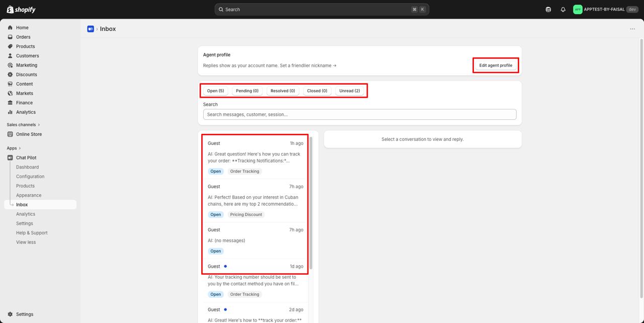
Task: Expand the Sales channels section
Action: pos(23,125)
